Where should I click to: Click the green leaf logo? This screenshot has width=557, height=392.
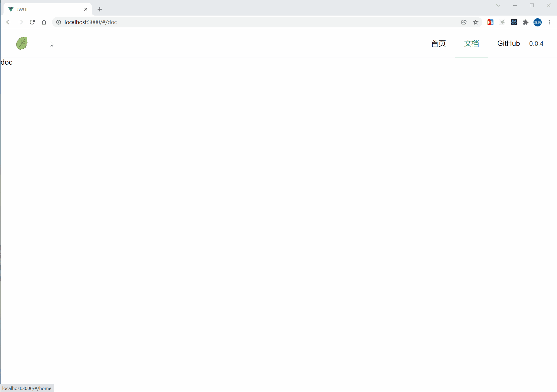[22, 43]
